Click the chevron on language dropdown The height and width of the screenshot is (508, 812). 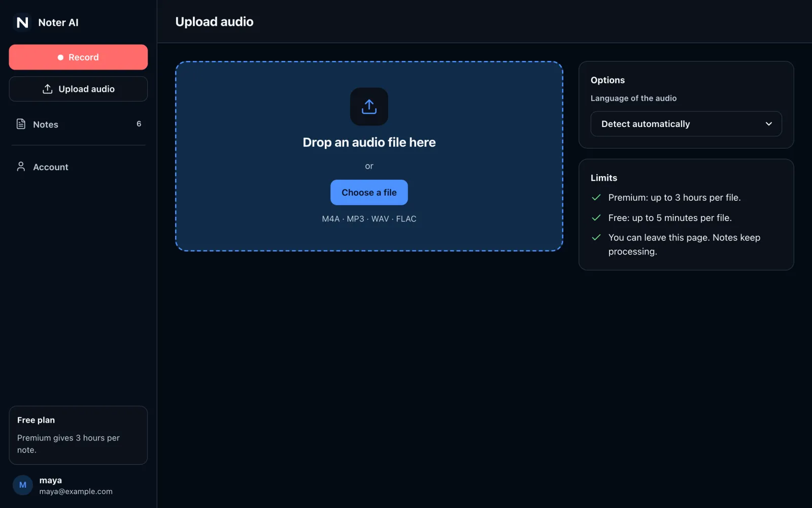click(769, 124)
